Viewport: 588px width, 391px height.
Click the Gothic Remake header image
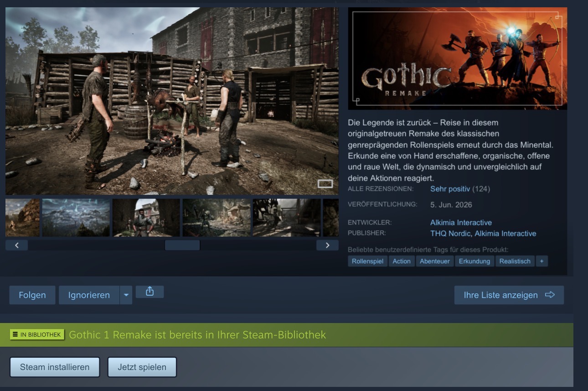(458, 58)
